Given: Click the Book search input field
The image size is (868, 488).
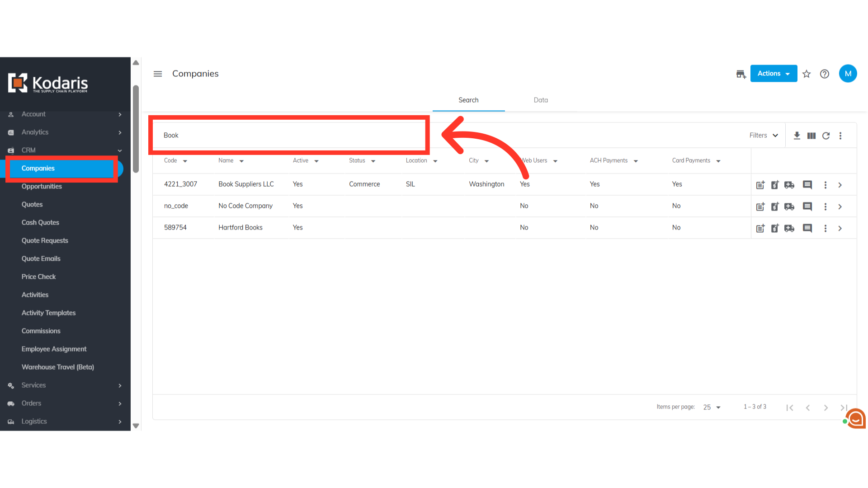Looking at the screenshot, I should [289, 136].
